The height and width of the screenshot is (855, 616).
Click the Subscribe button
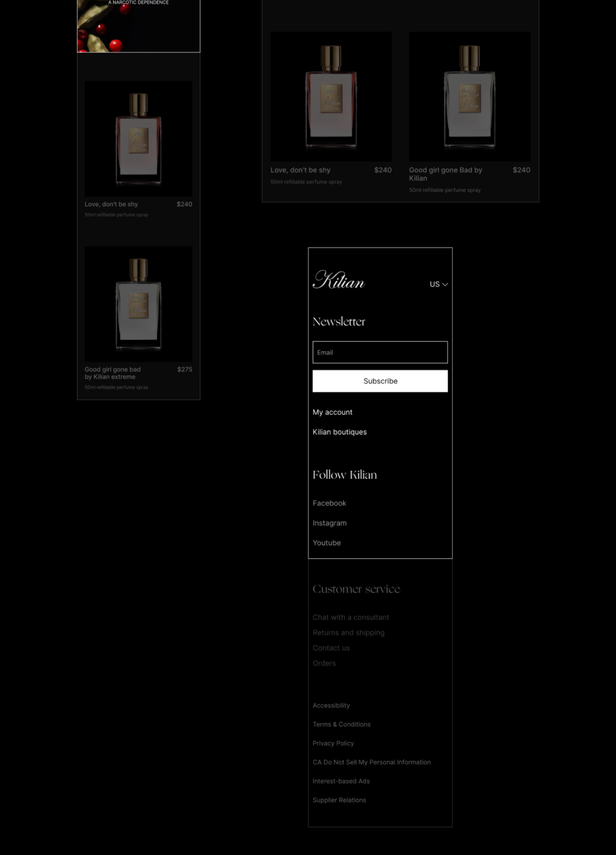click(380, 381)
